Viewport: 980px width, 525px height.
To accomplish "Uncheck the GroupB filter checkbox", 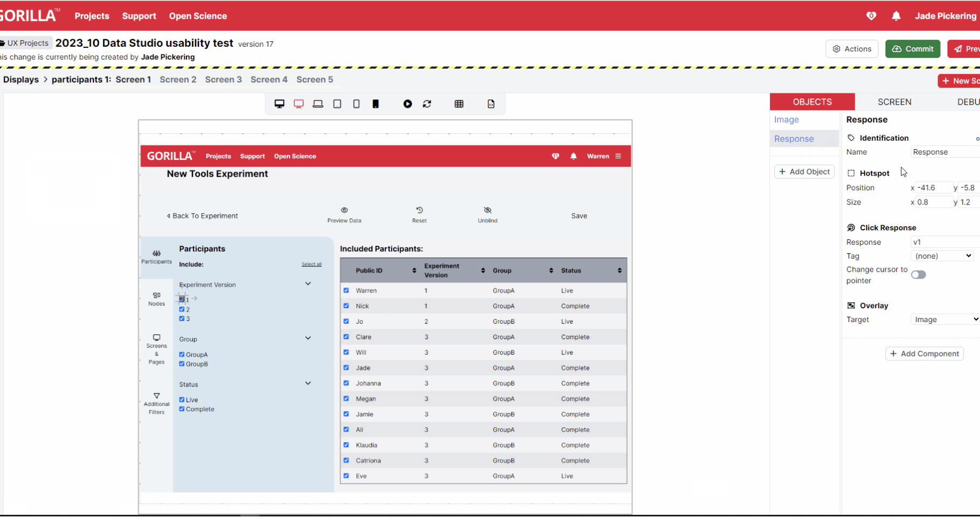I will click(x=182, y=363).
